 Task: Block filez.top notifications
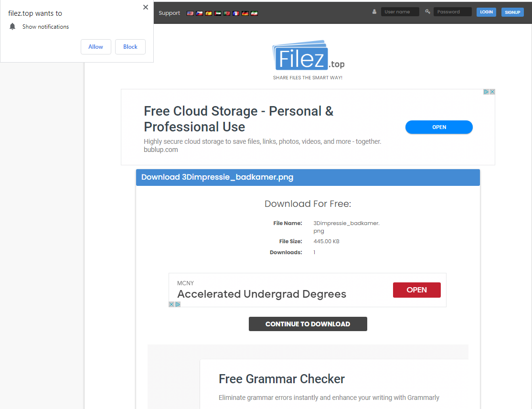coord(130,47)
